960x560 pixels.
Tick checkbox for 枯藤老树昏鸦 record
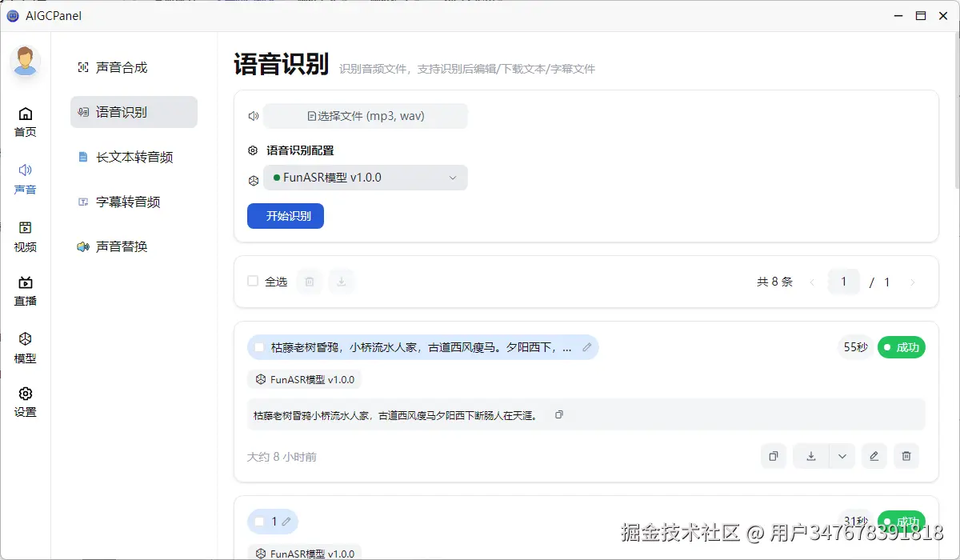pyautogui.click(x=259, y=347)
